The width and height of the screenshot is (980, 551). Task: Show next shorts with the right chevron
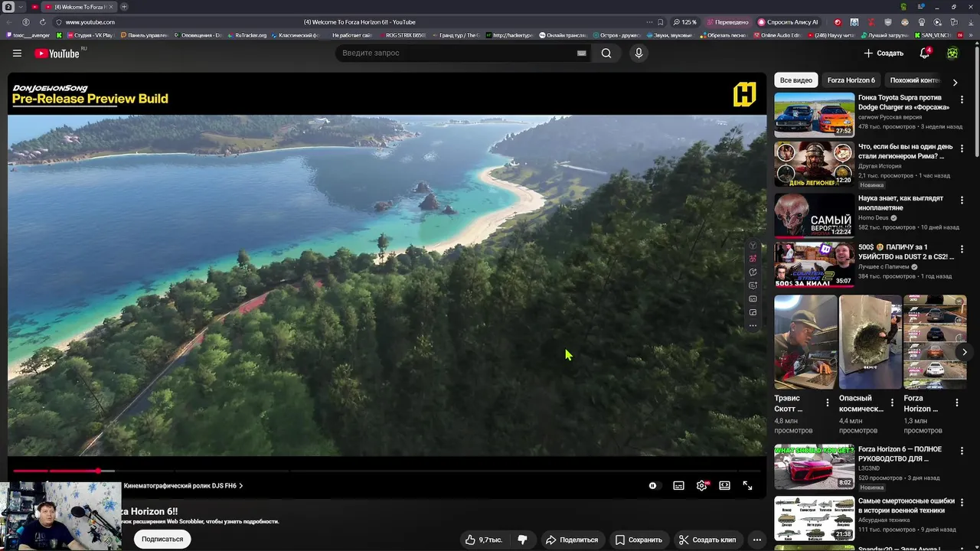pyautogui.click(x=964, y=352)
